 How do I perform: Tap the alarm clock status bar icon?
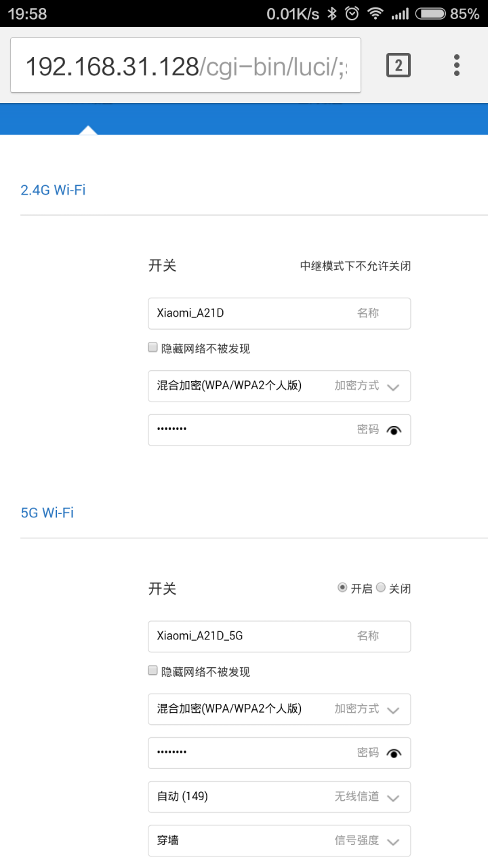pos(352,14)
